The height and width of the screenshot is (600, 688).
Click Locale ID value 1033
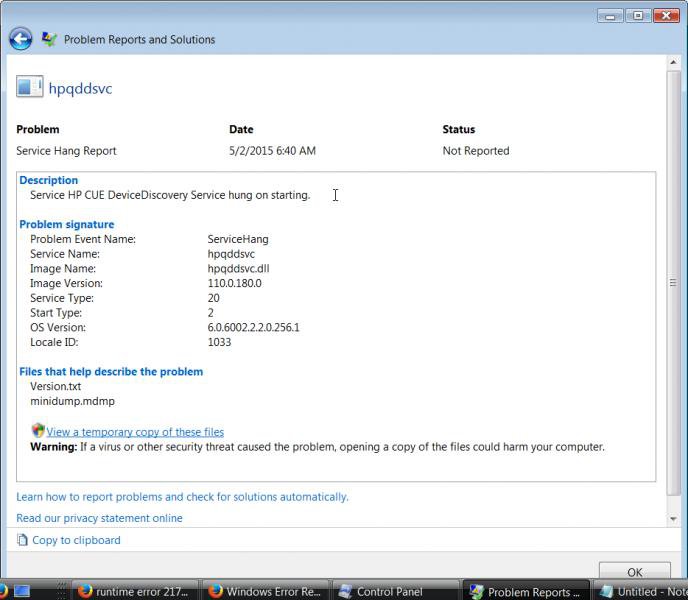click(219, 342)
